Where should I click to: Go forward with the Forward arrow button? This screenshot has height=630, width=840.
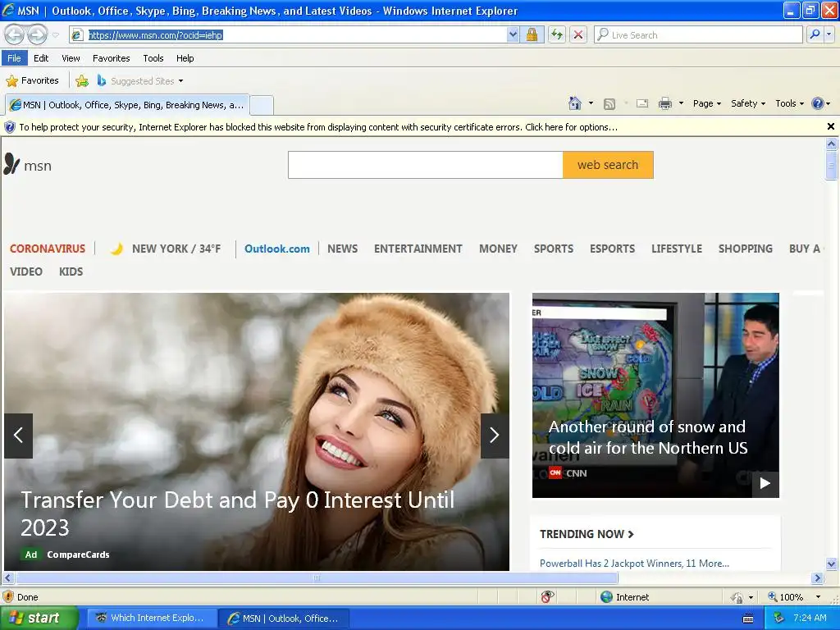pos(37,34)
